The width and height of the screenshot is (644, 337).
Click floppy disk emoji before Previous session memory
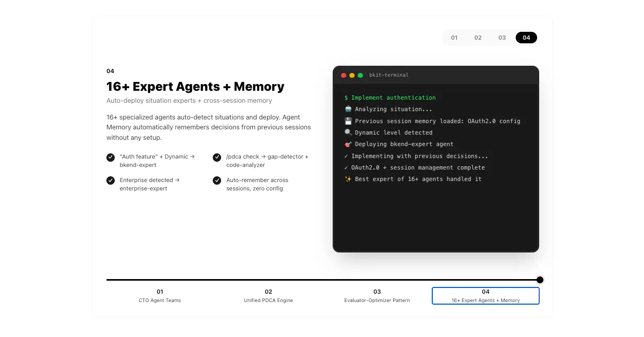click(x=348, y=121)
